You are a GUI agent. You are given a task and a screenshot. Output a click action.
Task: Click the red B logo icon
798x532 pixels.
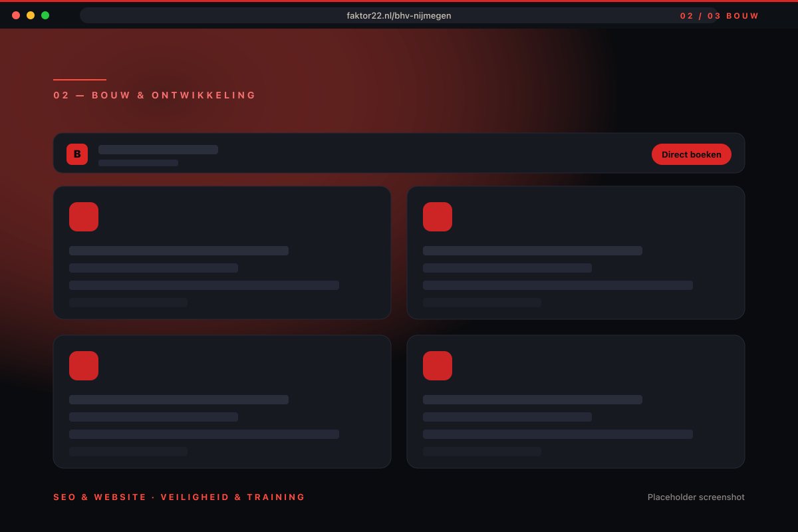77,154
